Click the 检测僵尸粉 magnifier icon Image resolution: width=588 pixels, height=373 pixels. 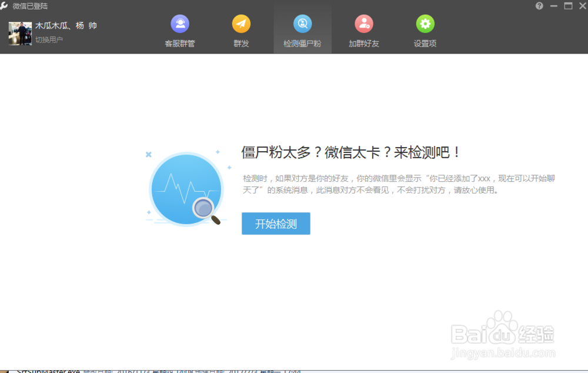point(302,24)
